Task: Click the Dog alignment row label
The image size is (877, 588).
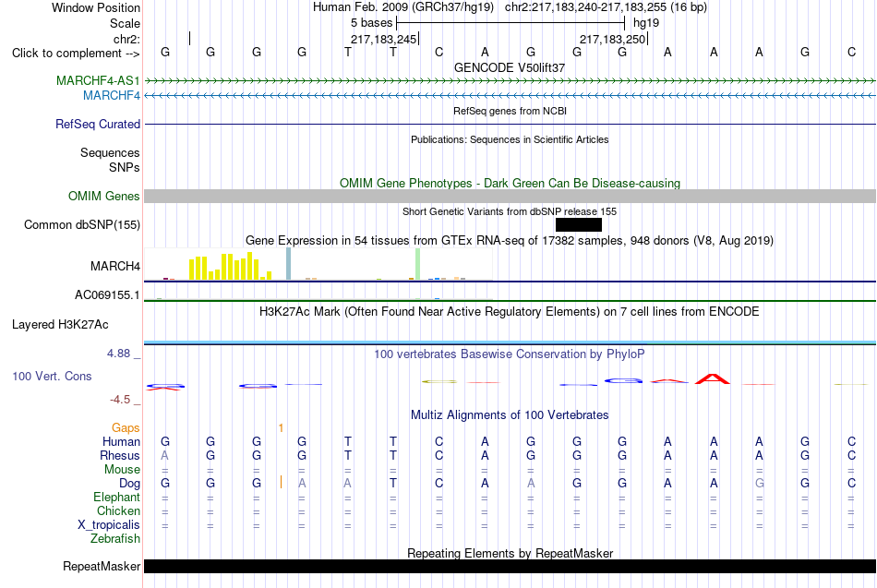Action: pyautogui.click(x=129, y=484)
